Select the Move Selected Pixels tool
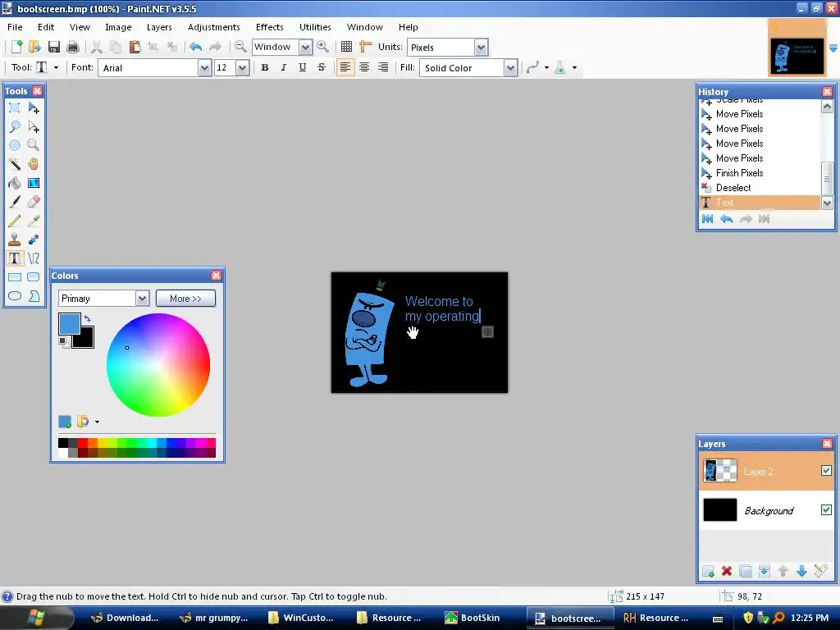 click(33, 107)
